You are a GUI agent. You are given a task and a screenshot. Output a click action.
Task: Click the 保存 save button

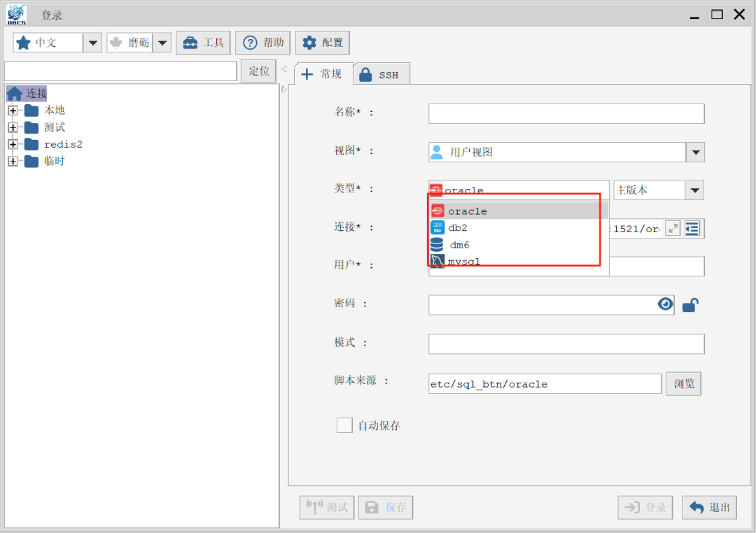(x=385, y=507)
